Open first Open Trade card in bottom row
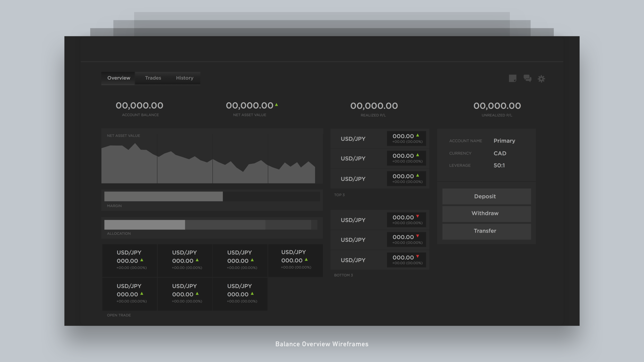Image resolution: width=644 pixels, height=362 pixels. click(130, 294)
